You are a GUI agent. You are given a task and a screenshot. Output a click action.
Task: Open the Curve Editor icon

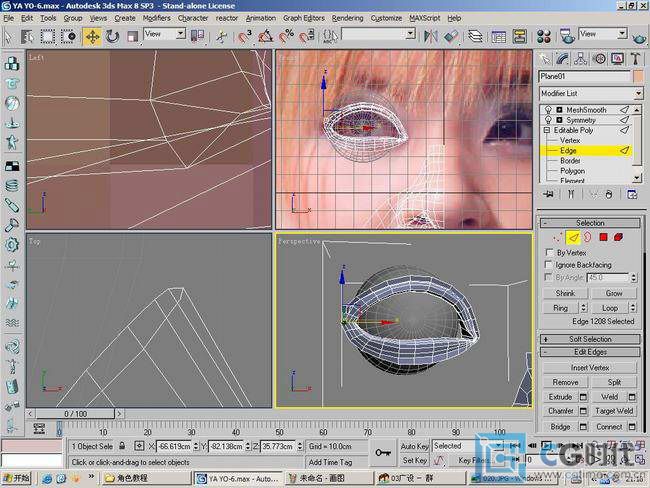coord(498,36)
